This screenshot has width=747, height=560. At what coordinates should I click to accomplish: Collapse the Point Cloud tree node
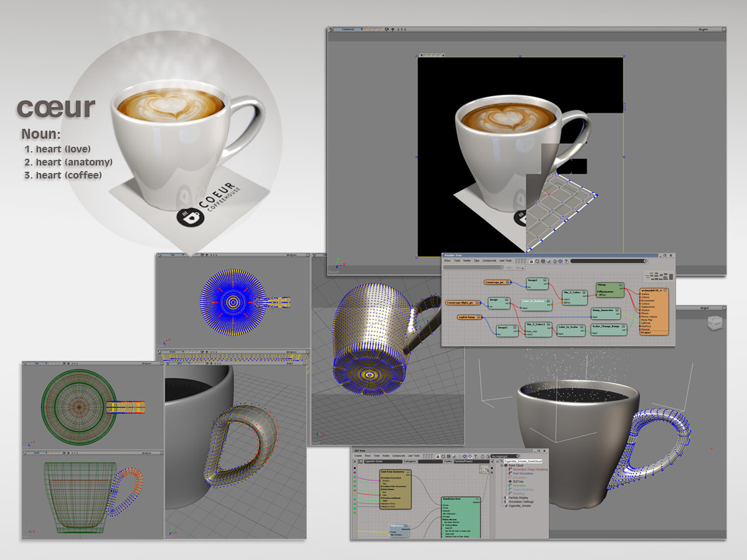pyautogui.click(x=502, y=465)
